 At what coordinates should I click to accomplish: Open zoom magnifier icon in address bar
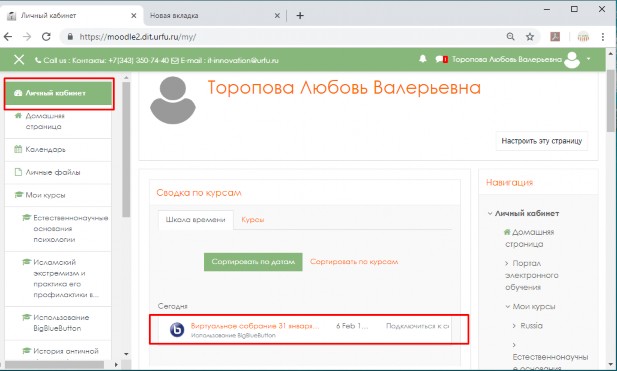click(x=510, y=37)
